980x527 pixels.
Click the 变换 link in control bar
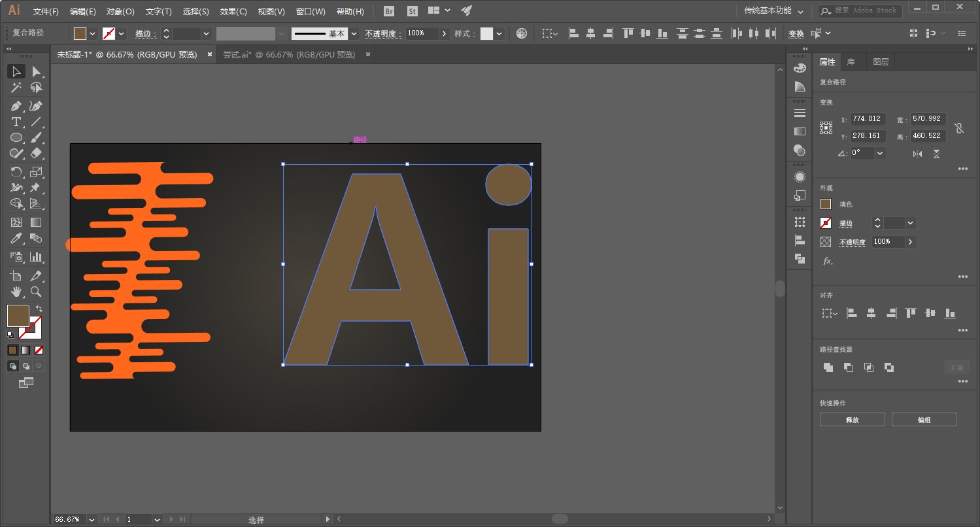tap(796, 34)
